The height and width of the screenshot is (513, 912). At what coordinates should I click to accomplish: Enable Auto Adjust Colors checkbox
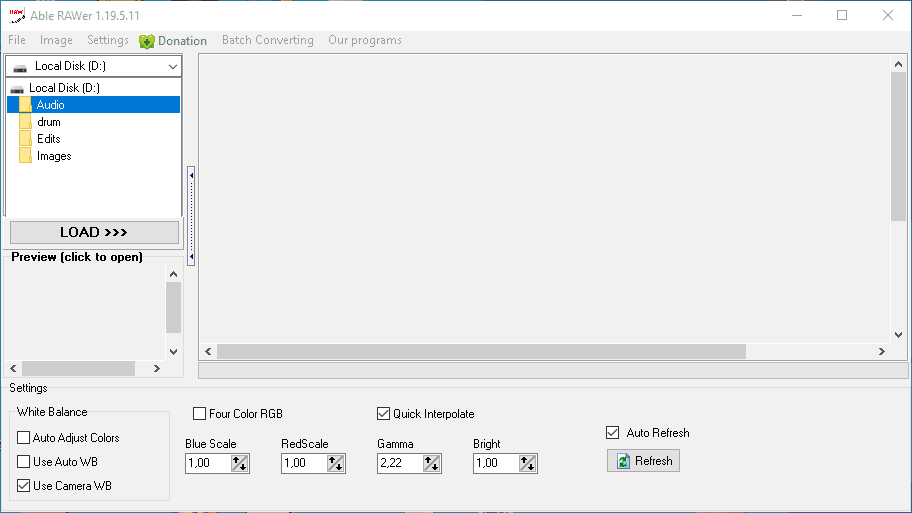(x=24, y=438)
